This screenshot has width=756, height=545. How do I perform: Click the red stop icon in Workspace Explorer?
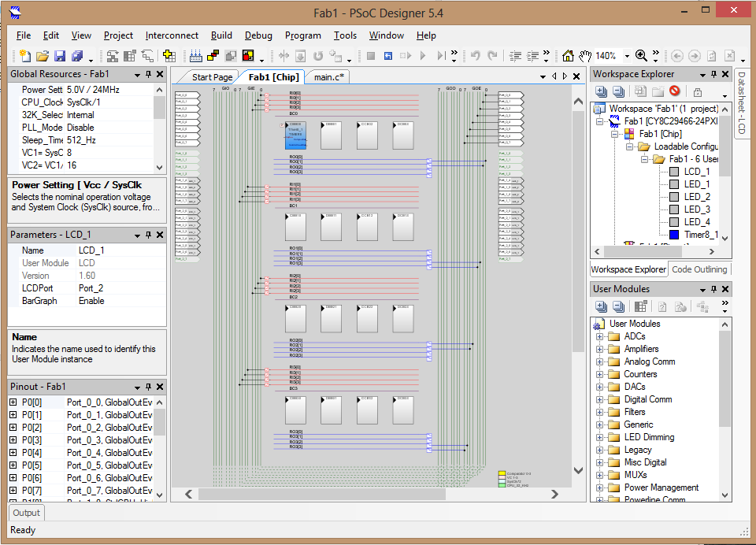(x=674, y=91)
